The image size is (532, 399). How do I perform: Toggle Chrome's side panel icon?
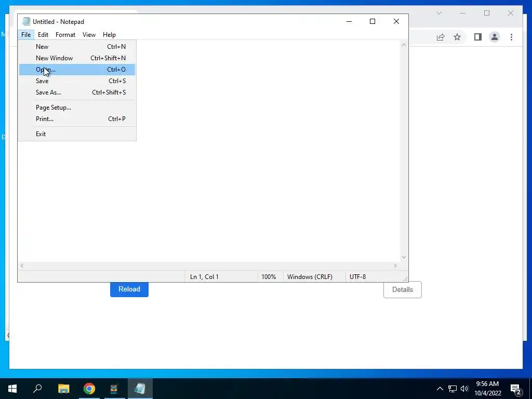(478, 37)
